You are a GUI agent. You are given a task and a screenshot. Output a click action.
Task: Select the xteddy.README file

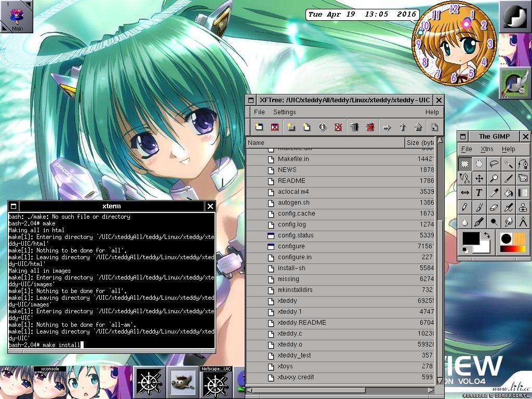coord(301,323)
